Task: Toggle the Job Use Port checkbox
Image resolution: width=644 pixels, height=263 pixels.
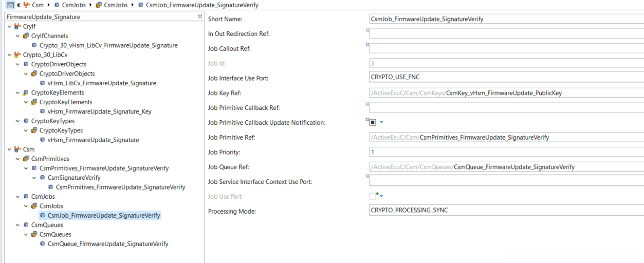Action: click(373, 196)
